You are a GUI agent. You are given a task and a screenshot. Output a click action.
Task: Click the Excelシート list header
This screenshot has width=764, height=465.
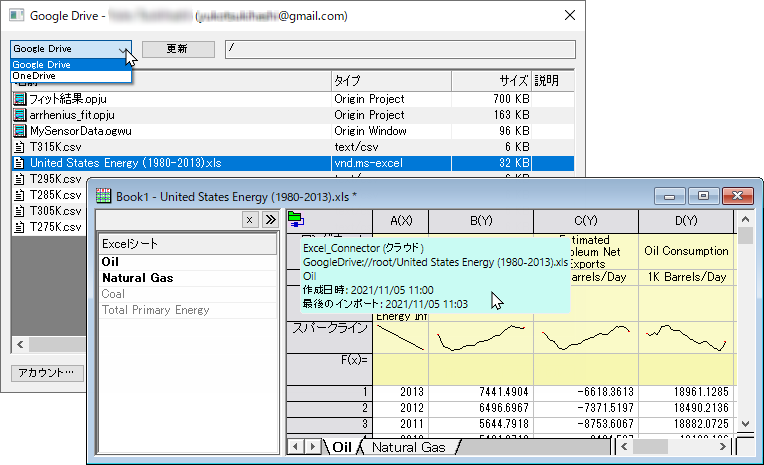pyautogui.click(x=188, y=244)
